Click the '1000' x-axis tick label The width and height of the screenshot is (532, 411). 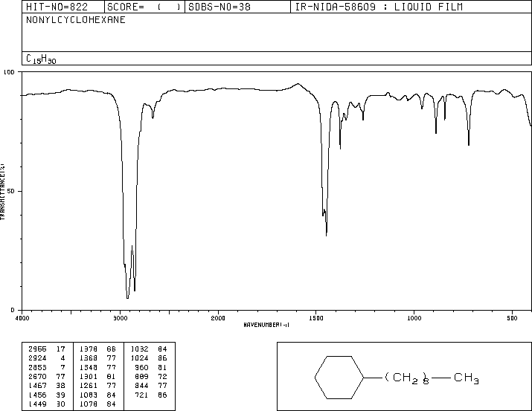414,318
